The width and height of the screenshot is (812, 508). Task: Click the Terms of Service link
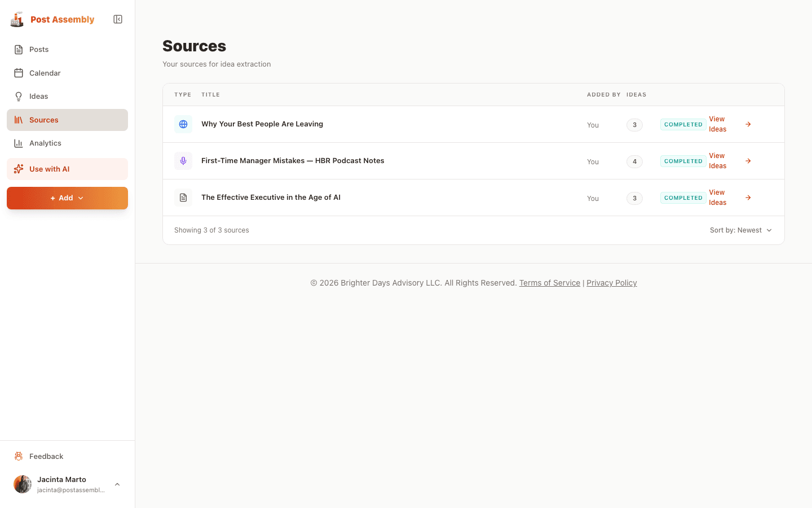pyautogui.click(x=549, y=282)
